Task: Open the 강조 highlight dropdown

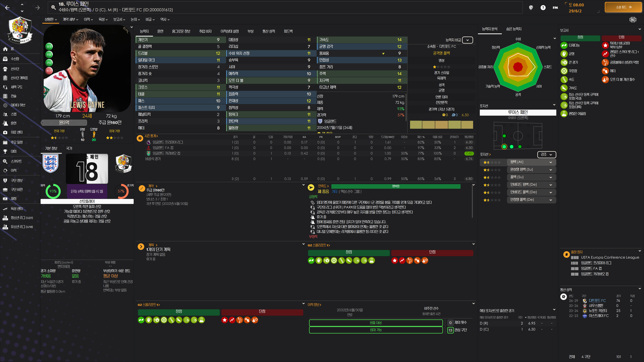Action: [547, 154]
